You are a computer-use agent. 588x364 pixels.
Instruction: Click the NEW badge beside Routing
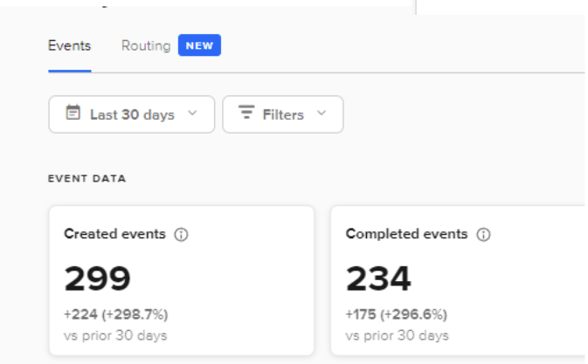point(199,45)
